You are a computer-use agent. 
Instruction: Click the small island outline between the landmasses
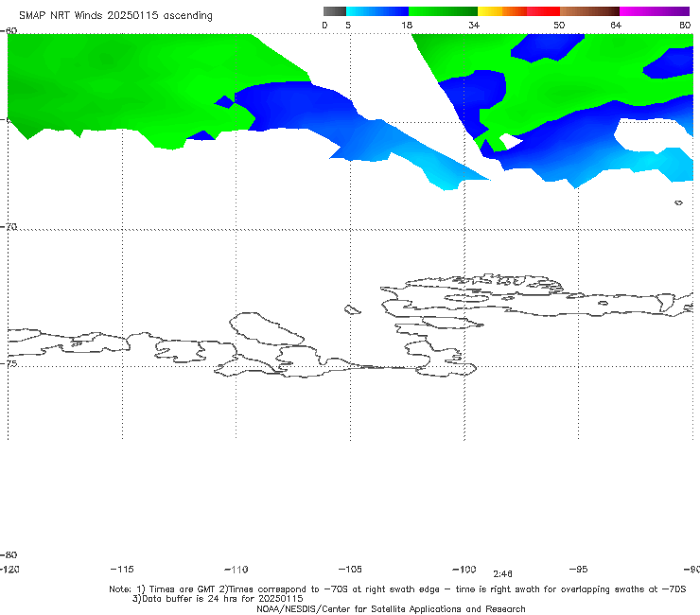pyautogui.click(x=352, y=309)
